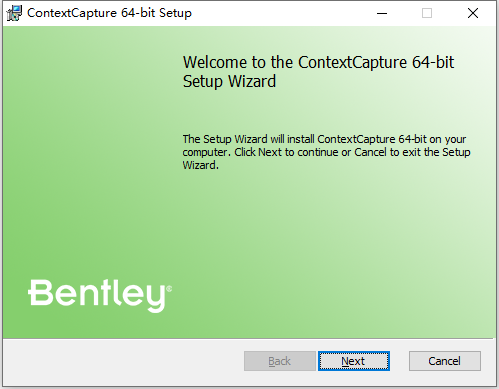Cancel the ContextCapture installation
This screenshot has height=389, width=499.
(x=445, y=361)
